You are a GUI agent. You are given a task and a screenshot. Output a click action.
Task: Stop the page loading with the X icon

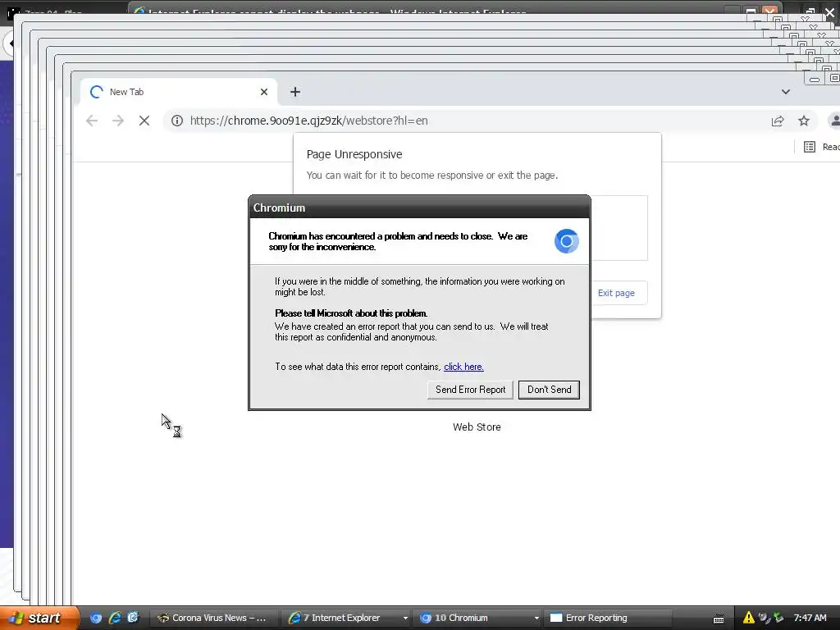click(144, 121)
